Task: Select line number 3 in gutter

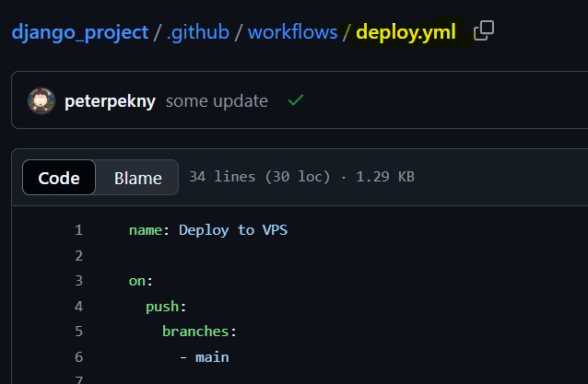Action: click(78, 280)
